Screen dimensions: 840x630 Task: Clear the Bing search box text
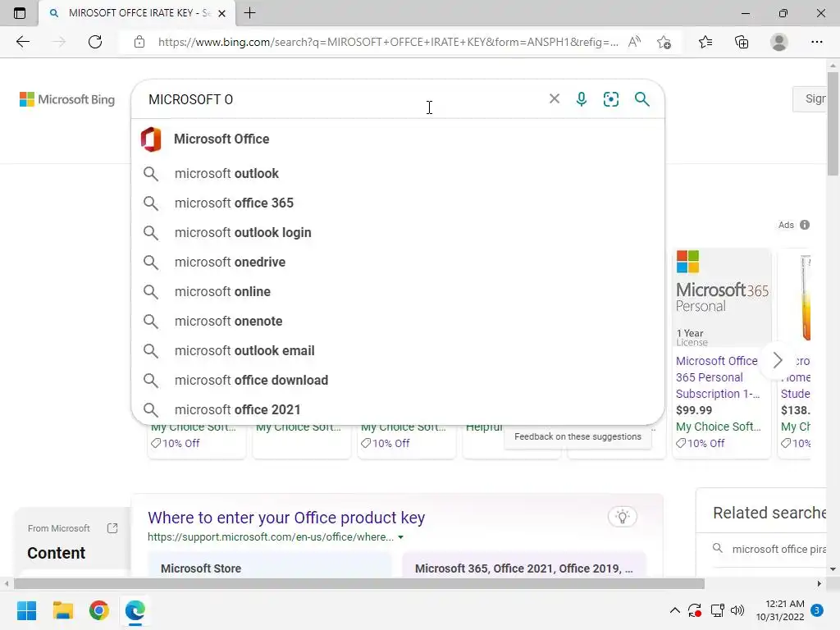click(x=555, y=98)
